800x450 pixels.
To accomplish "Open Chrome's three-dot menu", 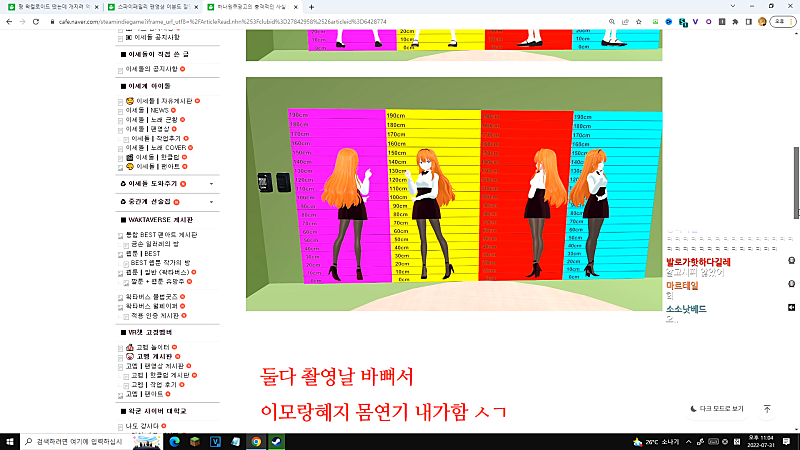I will point(791,22).
